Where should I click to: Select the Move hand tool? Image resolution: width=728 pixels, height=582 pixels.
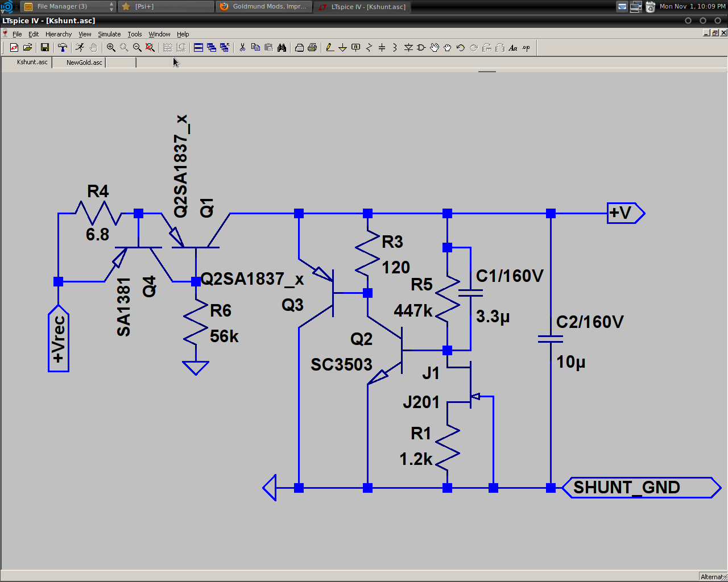pyautogui.click(x=435, y=48)
